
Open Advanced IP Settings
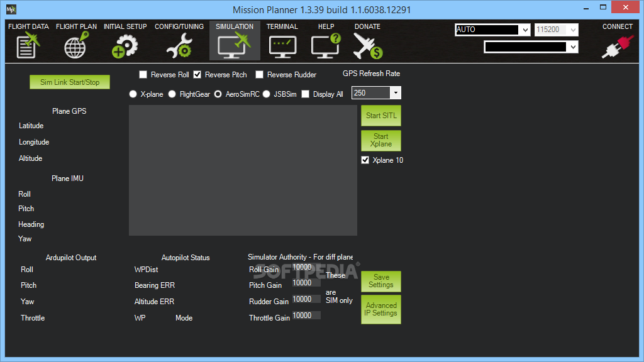click(381, 309)
